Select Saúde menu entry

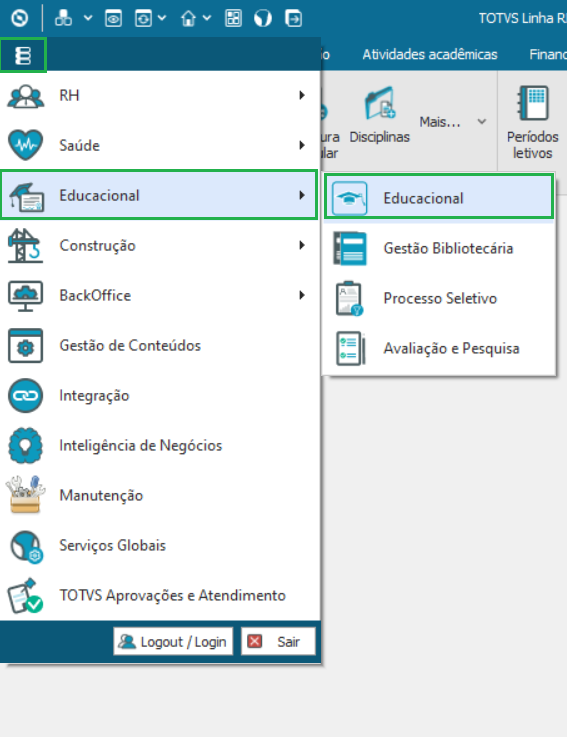pos(160,145)
